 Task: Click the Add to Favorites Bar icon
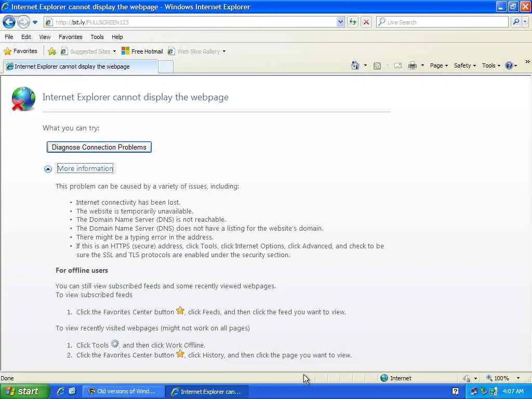tap(52, 51)
